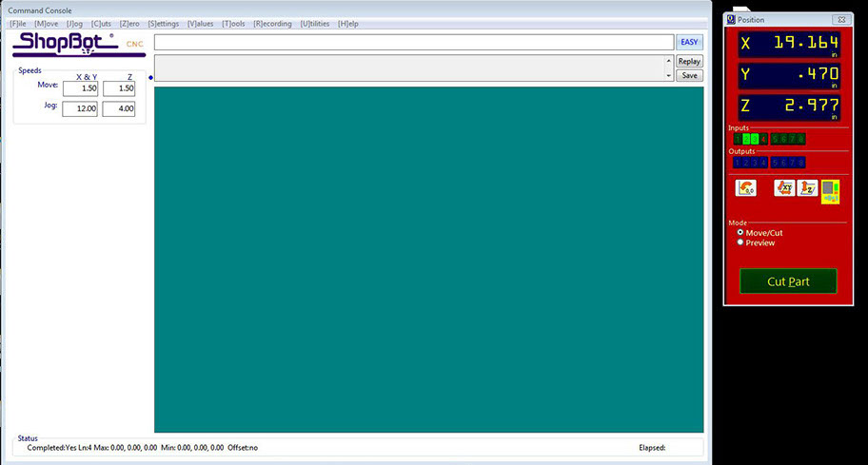This screenshot has width=868, height=465.
Task: Click history scrollbar down arrow
Action: coord(669,76)
